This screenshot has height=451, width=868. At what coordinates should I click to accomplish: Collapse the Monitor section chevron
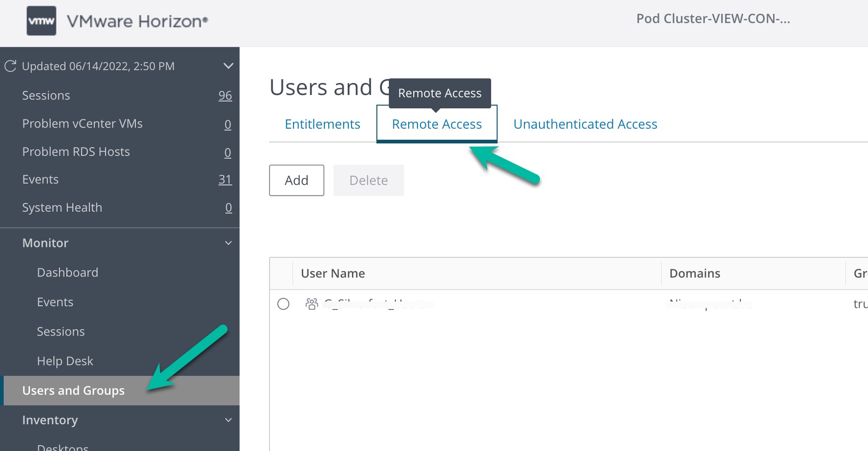(x=228, y=243)
